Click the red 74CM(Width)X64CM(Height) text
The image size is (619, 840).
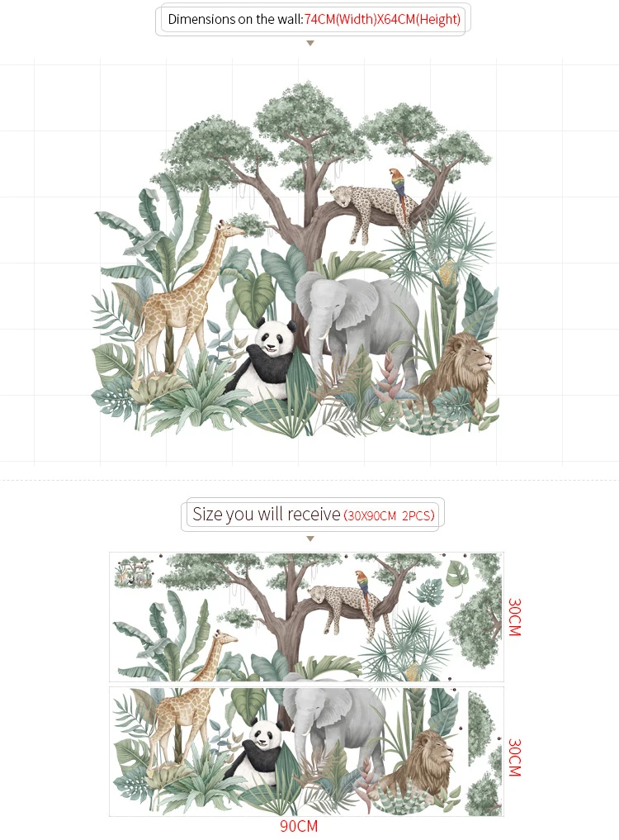pyautogui.click(x=382, y=19)
